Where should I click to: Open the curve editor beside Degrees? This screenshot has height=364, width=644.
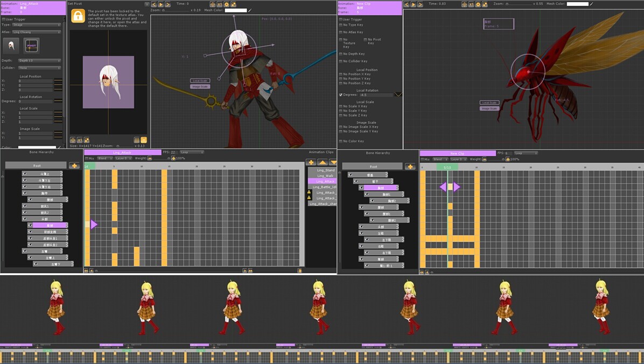click(398, 94)
